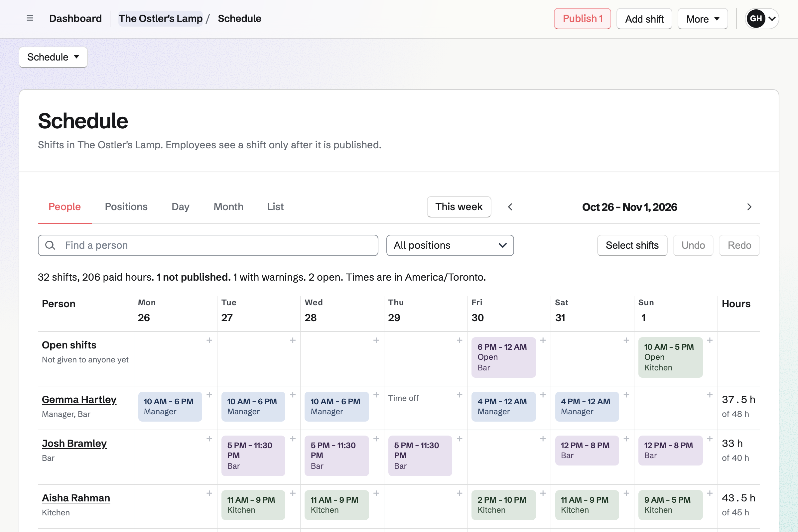Viewport: 798px width, 532px height.
Task: Go to Dashboard in the header
Action: (75, 19)
